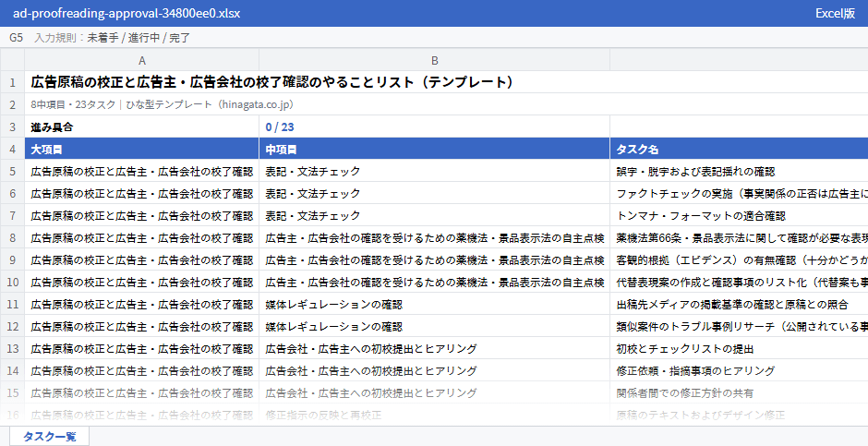Click the タスク名 header cell
Image resolution: width=868 pixels, height=446 pixels.
(x=739, y=150)
